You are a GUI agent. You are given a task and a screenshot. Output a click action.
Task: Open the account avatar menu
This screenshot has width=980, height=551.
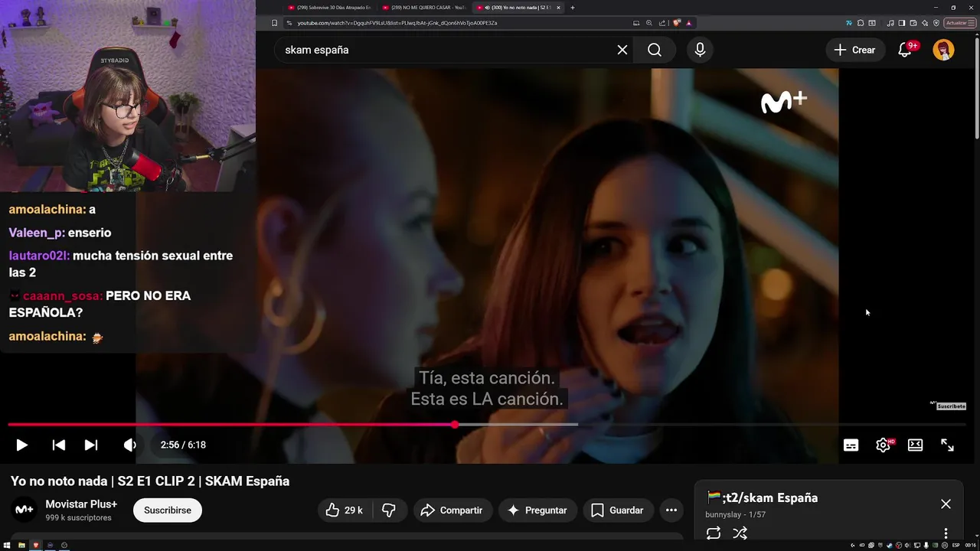pos(943,50)
